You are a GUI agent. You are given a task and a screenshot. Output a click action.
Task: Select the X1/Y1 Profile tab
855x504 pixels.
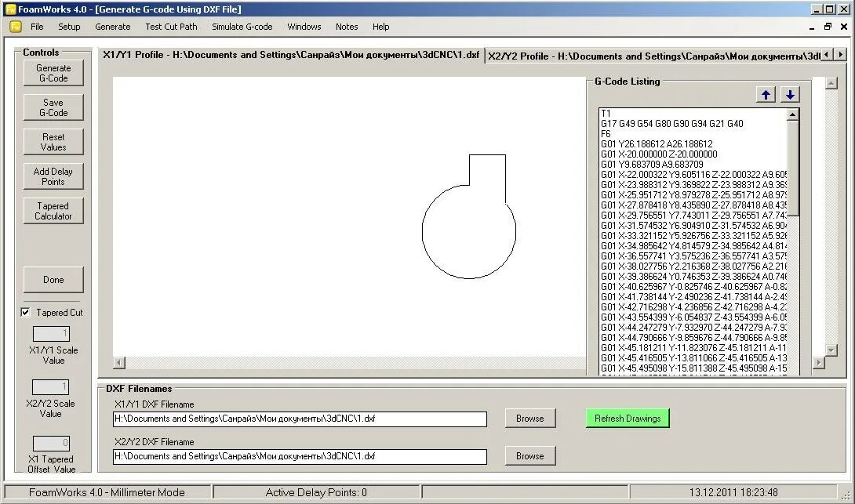point(291,55)
